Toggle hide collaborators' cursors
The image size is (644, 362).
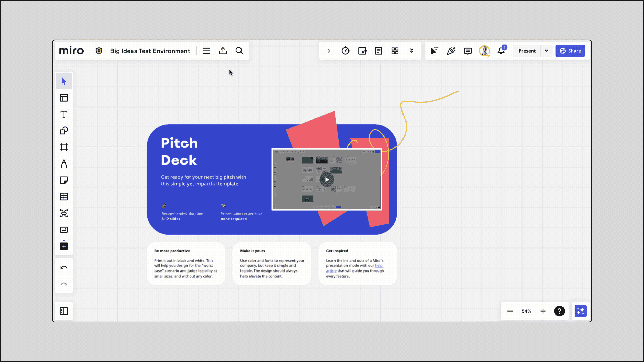pyautogui.click(x=434, y=51)
